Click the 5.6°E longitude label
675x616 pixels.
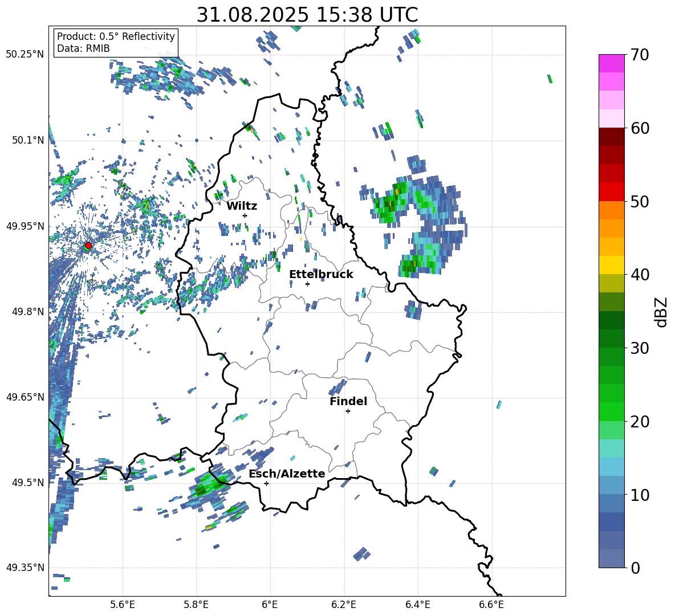point(123,605)
